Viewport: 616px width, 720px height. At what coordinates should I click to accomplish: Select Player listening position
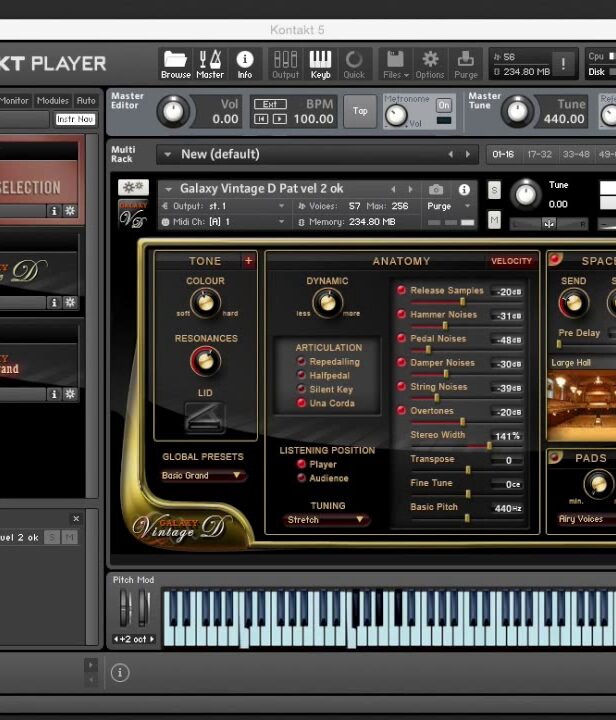302,464
